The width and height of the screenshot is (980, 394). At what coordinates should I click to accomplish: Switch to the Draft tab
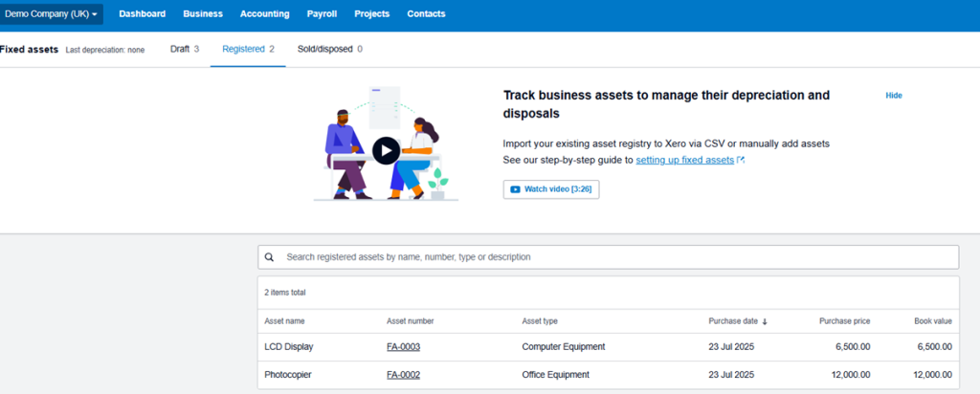point(184,49)
